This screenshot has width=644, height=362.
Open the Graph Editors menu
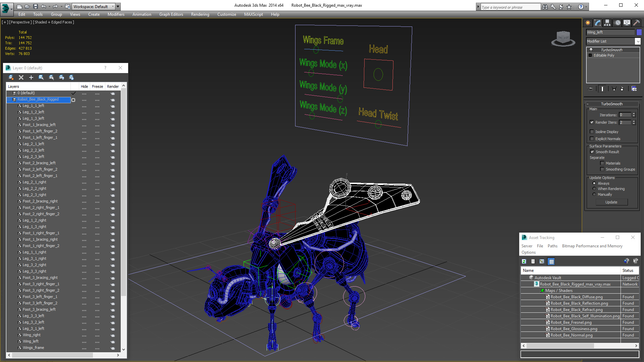click(171, 14)
